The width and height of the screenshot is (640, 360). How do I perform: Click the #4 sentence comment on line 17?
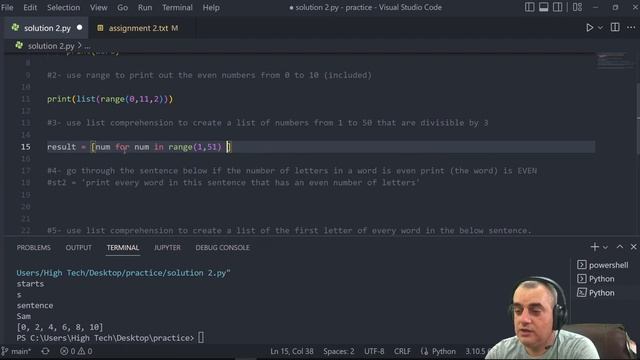(x=292, y=171)
